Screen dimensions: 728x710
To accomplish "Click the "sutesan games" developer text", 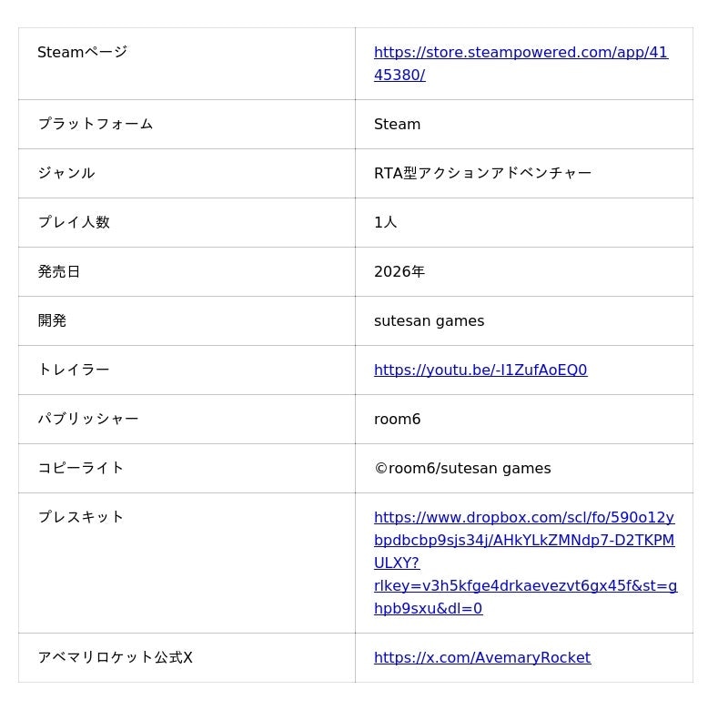I will 429,320.
